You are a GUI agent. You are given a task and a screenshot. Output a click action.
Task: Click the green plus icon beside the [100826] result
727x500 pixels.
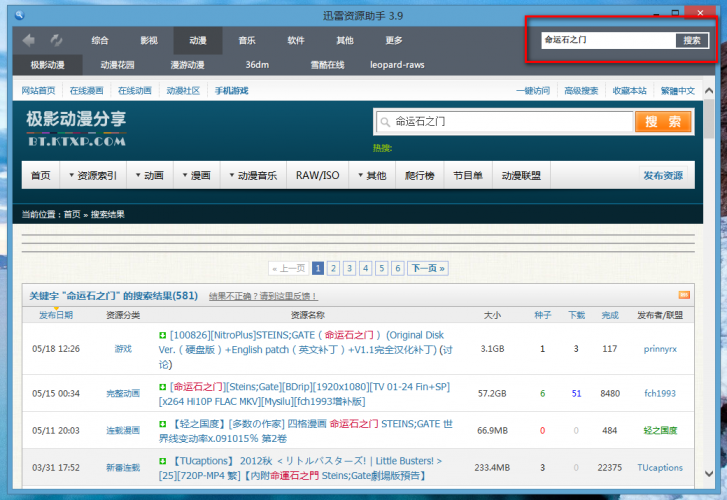[x=163, y=335]
